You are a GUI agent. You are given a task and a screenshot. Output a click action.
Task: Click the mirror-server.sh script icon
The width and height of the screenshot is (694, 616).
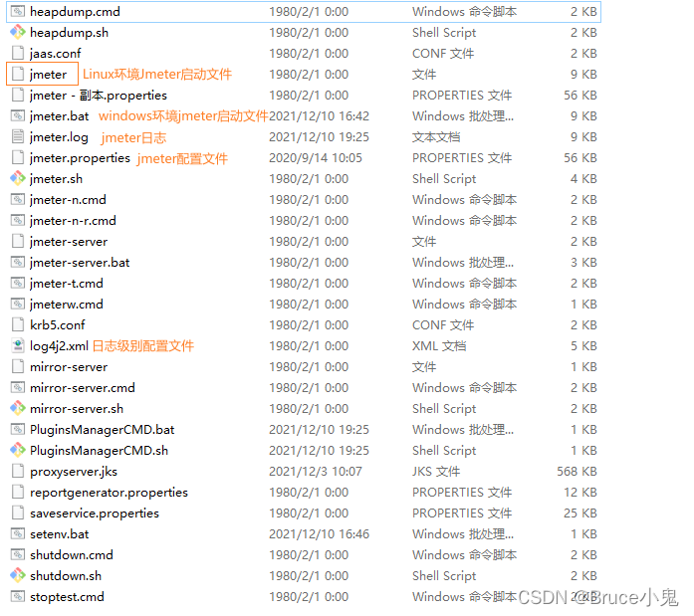(x=18, y=409)
